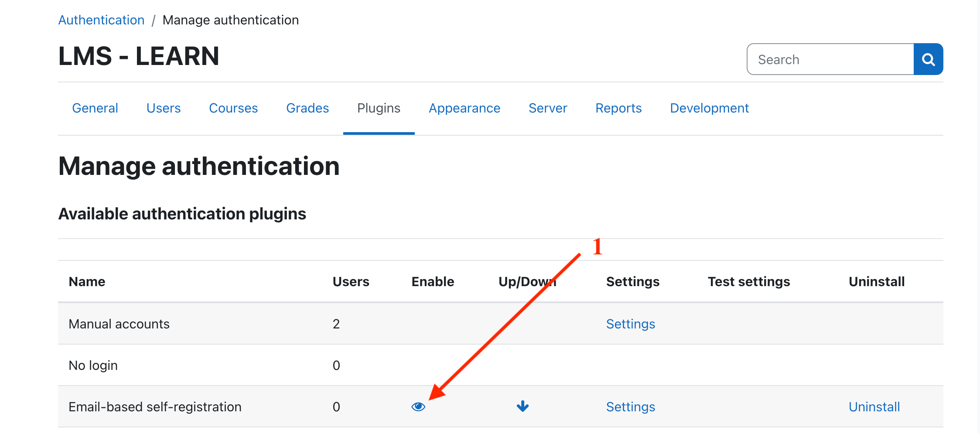Move Email-based self-registration down with arrow
Viewport: 980px width, 434px height.
coord(522,407)
